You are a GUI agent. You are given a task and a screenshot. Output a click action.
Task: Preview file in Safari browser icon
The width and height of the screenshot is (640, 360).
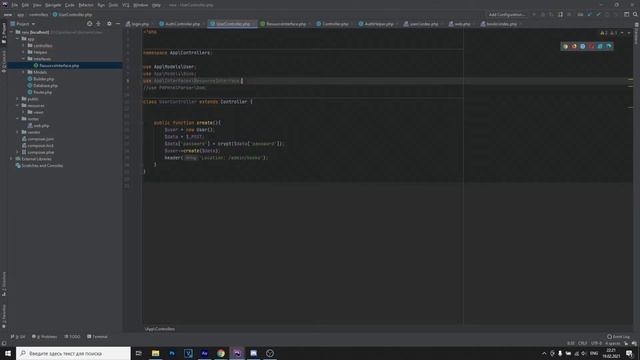pyautogui.click(x=582, y=46)
